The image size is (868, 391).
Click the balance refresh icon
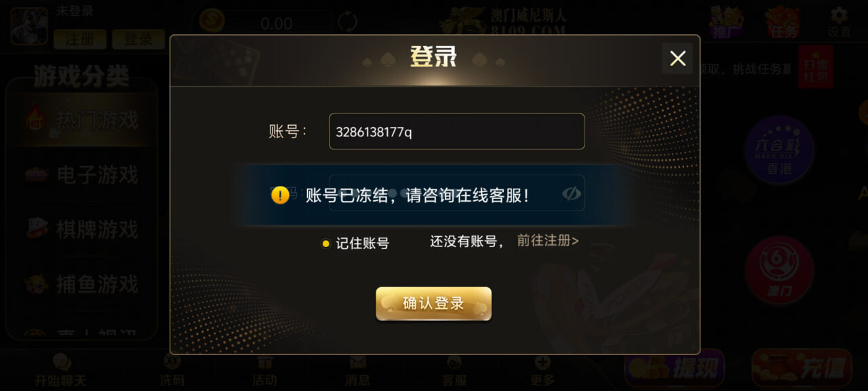point(347,22)
